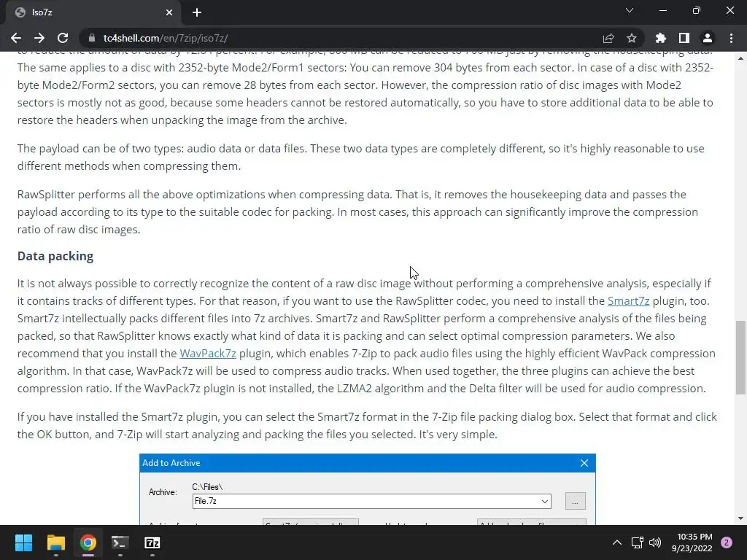Image resolution: width=747 pixels, height=560 pixels.
Task: Open the terminal from taskbar
Action: tap(120, 542)
